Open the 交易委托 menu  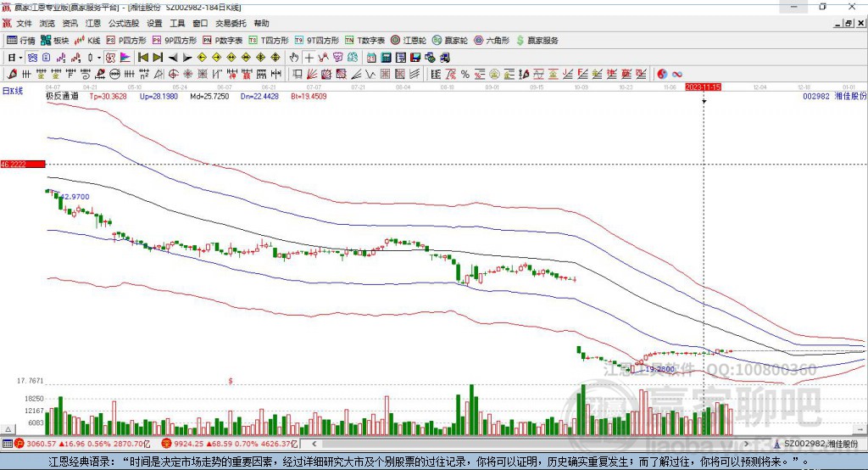[x=231, y=23]
